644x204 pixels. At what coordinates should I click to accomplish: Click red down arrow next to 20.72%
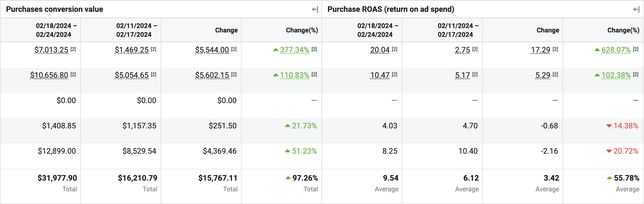tap(609, 151)
